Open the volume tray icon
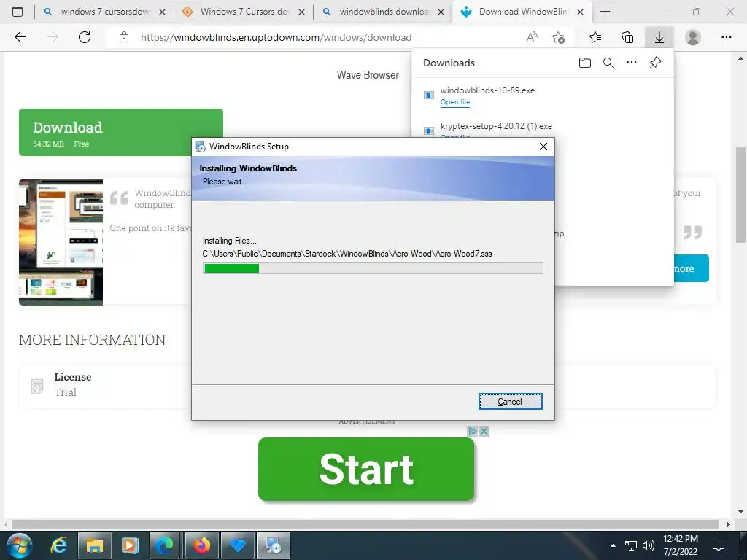This screenshot has height=560, width=747. click(x=648, y=545)
